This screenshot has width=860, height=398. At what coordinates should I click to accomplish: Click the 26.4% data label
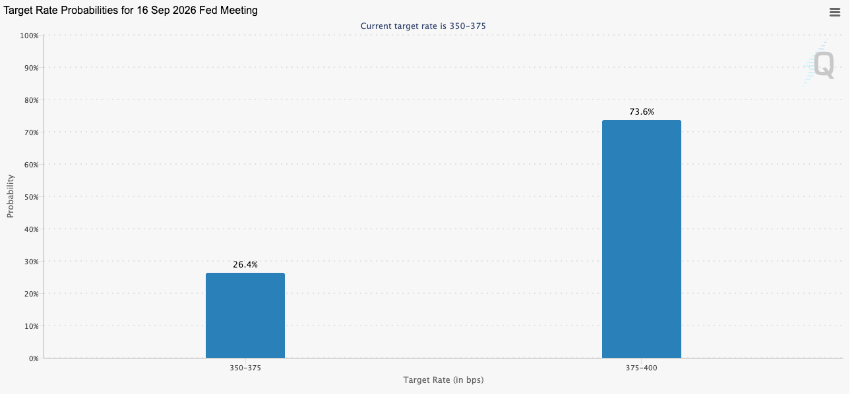click(245, 265)
